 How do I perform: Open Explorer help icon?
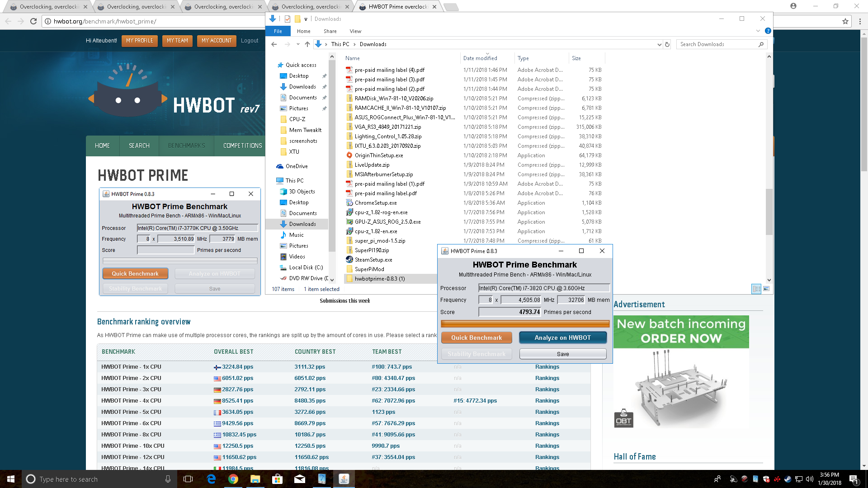coord(768,31)
